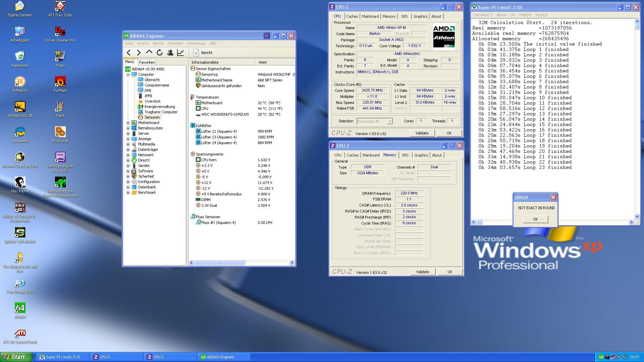Select Übersicht in AIDA64 tree
This screenshot has height=362, width=644.
pos(152,80)
